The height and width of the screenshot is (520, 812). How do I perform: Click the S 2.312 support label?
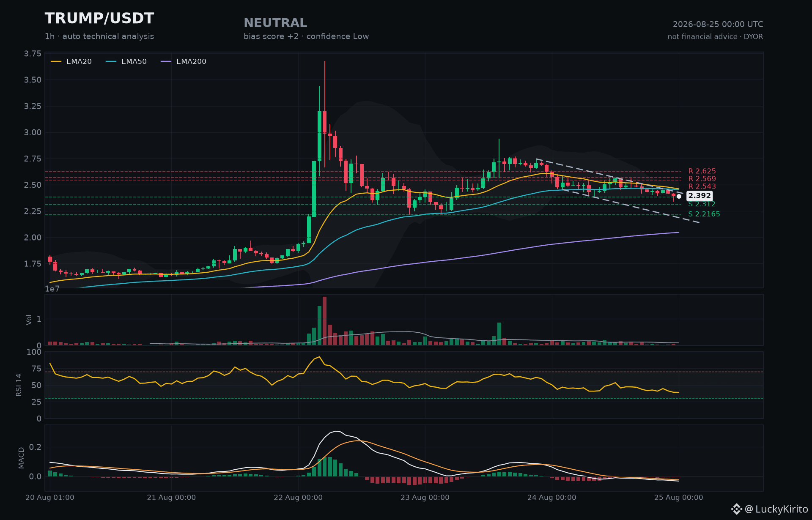point(702,205)
